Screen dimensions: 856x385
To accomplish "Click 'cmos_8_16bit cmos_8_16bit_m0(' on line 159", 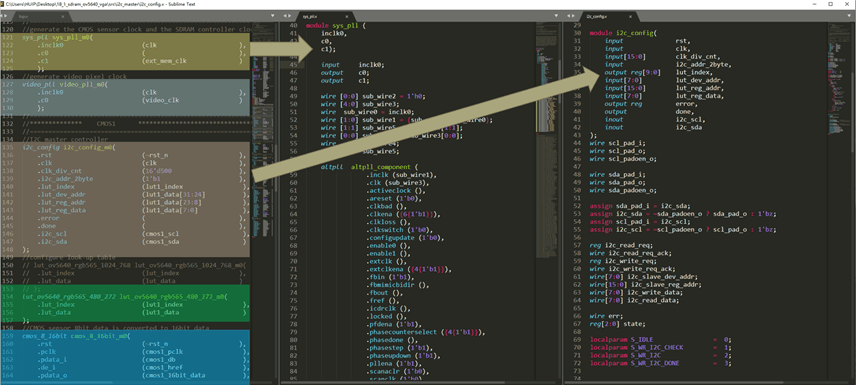I will point(76,337).
